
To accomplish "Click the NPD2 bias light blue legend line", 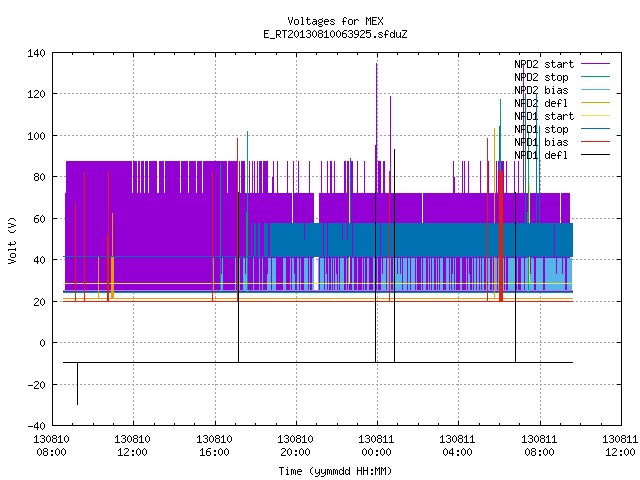I will (595, 90).
